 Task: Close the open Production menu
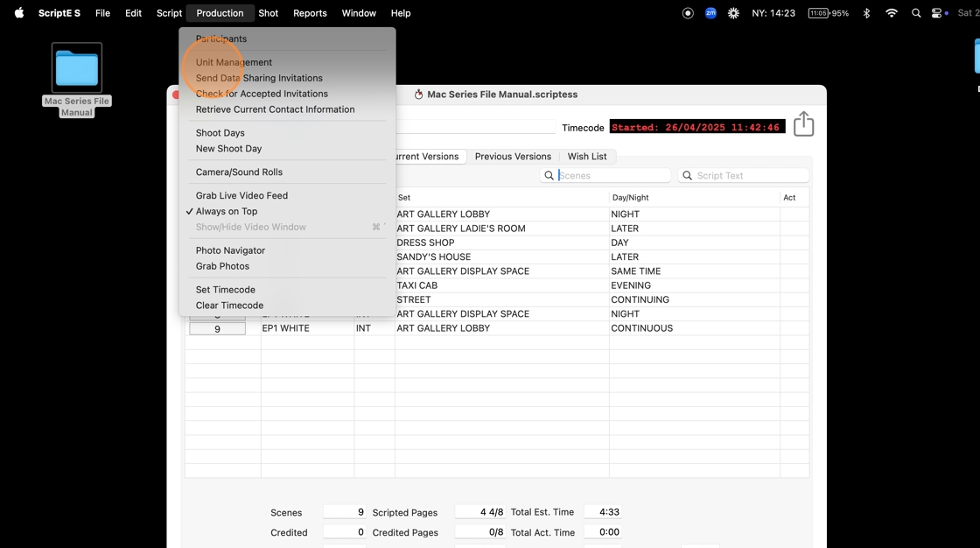click(220, 13)
